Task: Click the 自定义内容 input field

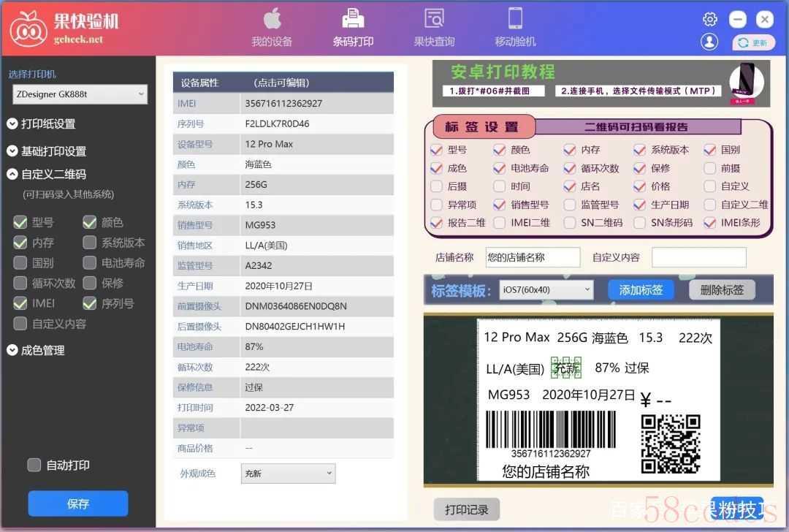Action: (699, 257)
